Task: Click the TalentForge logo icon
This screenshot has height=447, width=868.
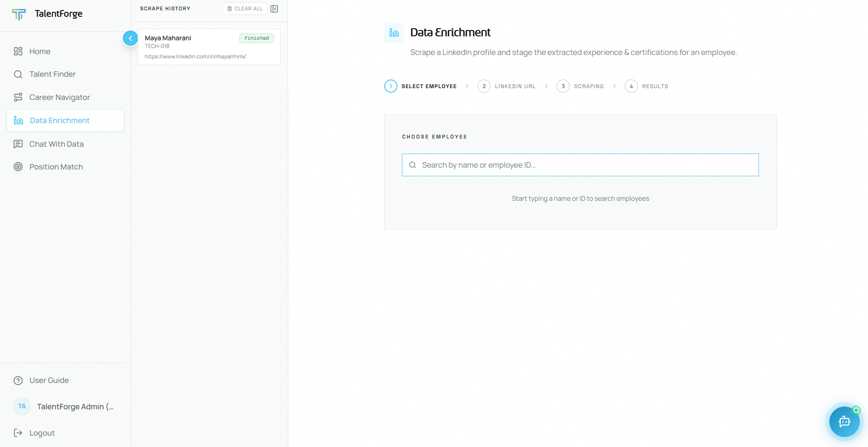Action: (19, 14)
